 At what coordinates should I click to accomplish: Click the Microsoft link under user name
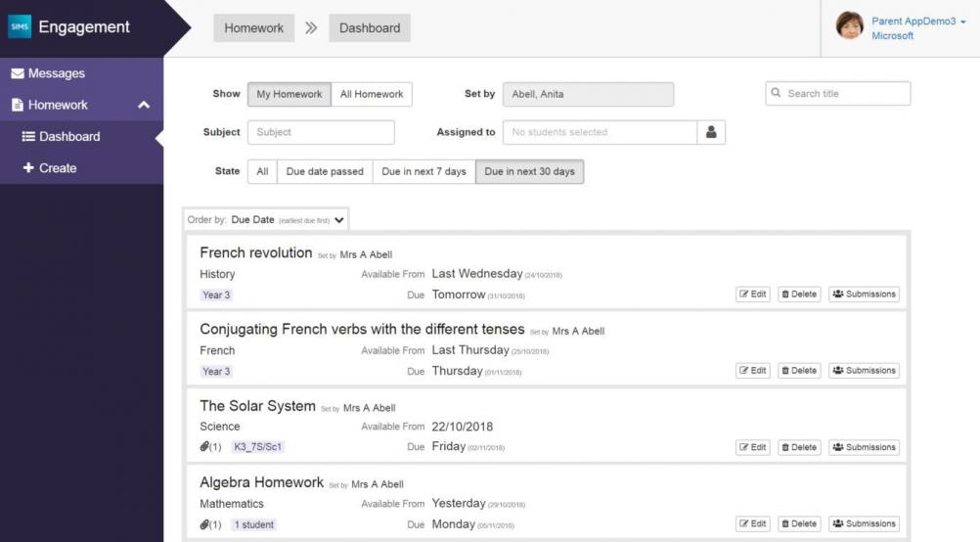pyautogui.click(x=893, y=36)
